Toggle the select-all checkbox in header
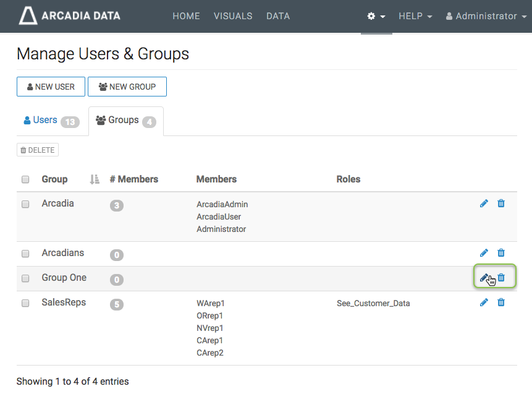 click(25, 179)
